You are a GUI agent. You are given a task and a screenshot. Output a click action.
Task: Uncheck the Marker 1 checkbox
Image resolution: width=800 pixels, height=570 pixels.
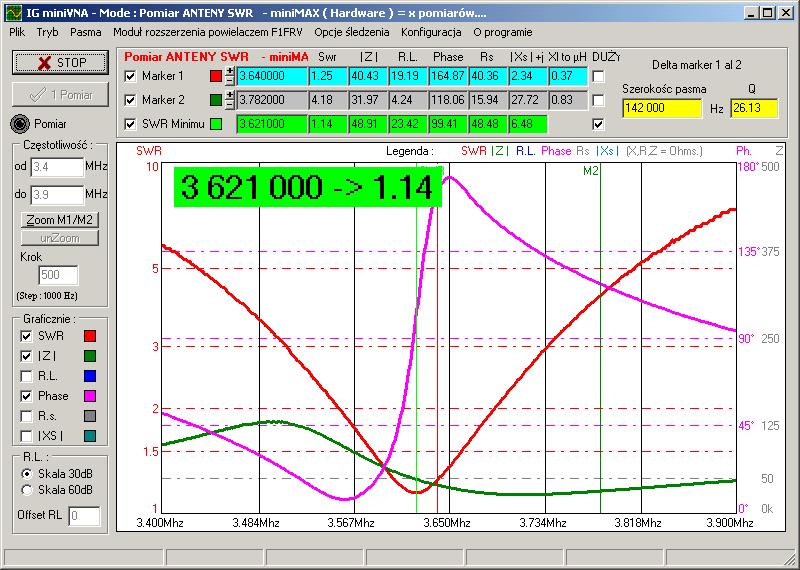pyautogui.click(x=130, y=76)
